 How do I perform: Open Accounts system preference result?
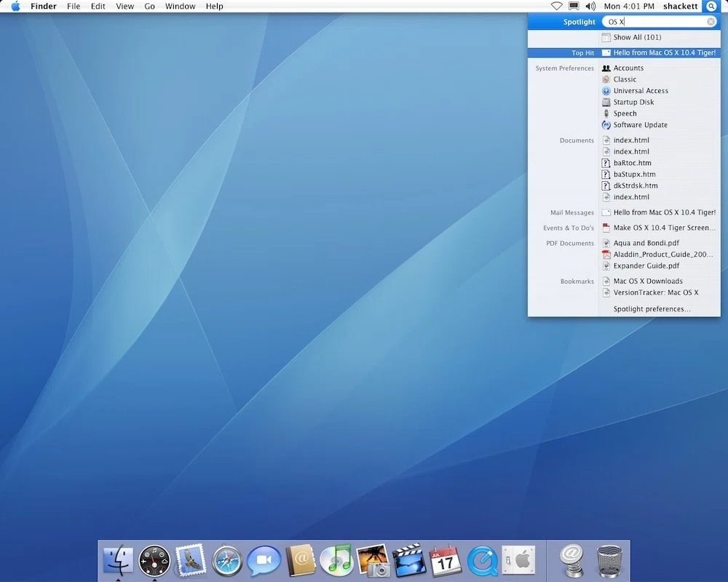[660, 68]
